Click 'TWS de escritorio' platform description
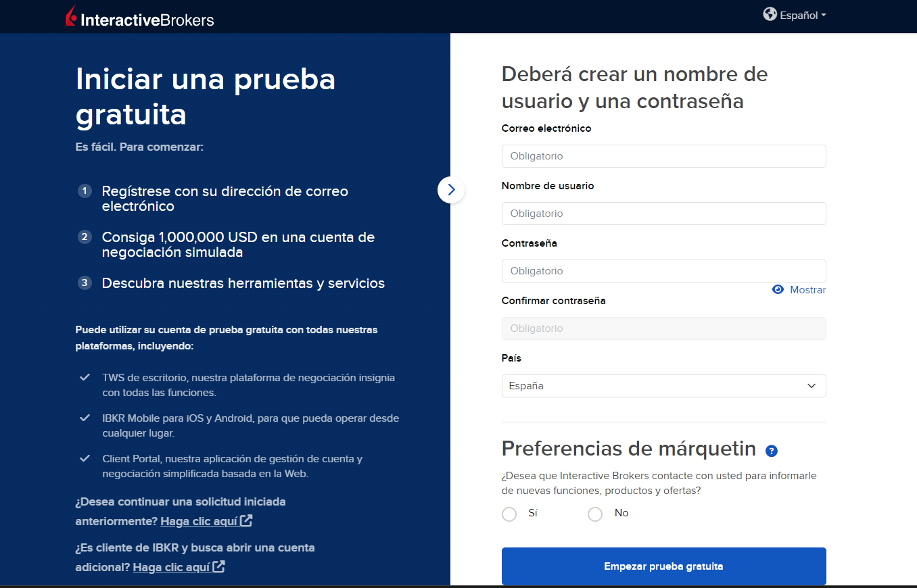Image resolution: width=917 pixels, height=588 pixels. pos(249,385)
